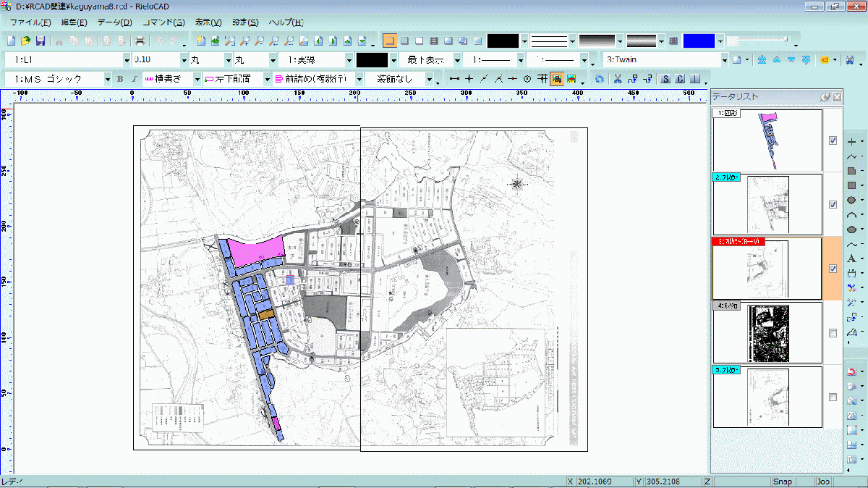Click the refresh redraw icon
868x488 pixels.
599,79
